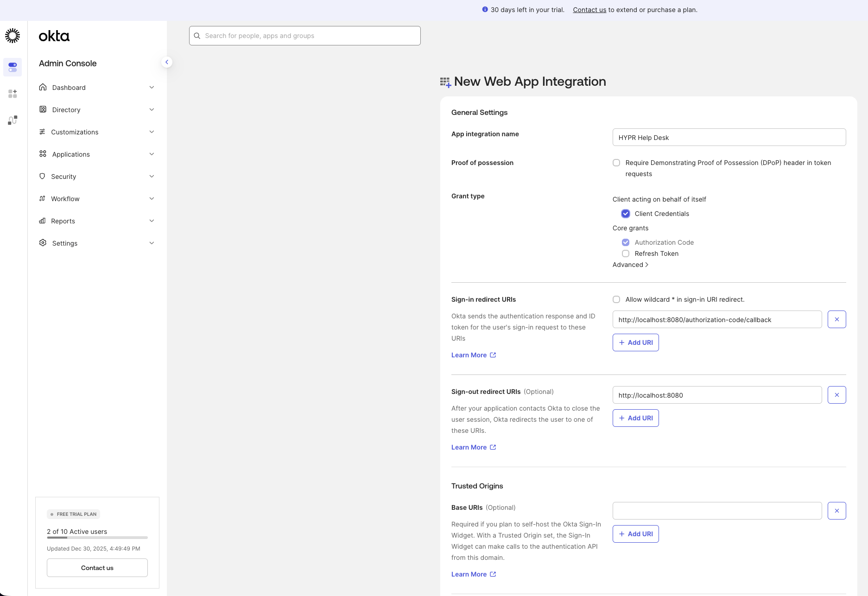Remove the sign-in redirect URI with X
The image size is (868, 596).
pos(836,319)
